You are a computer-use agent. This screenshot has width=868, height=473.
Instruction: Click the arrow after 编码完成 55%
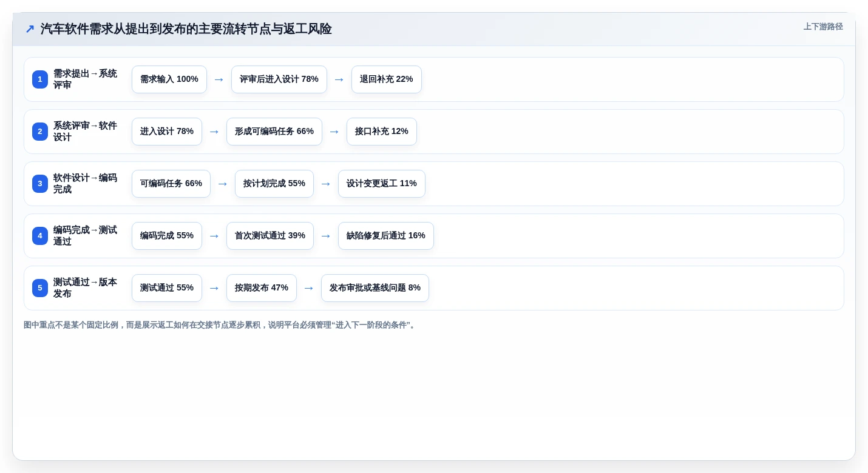click(214, 236)
